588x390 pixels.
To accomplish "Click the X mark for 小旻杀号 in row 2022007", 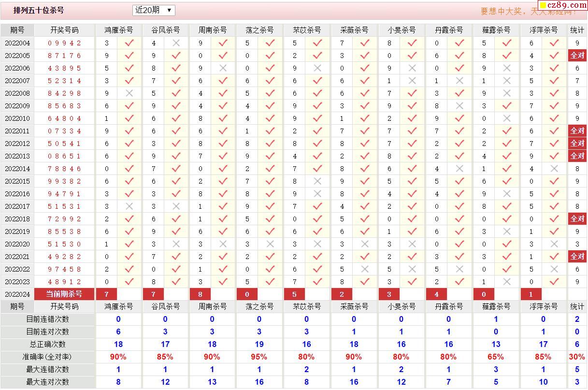I will (412, 81).
